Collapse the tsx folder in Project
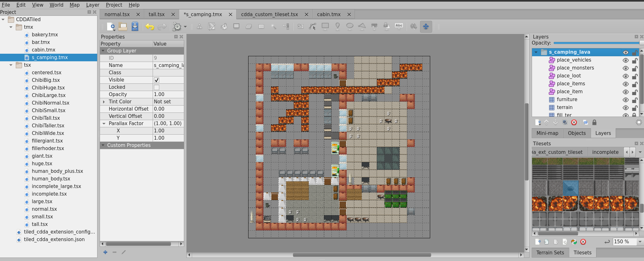The image size is (644, 261). [11, 65]
